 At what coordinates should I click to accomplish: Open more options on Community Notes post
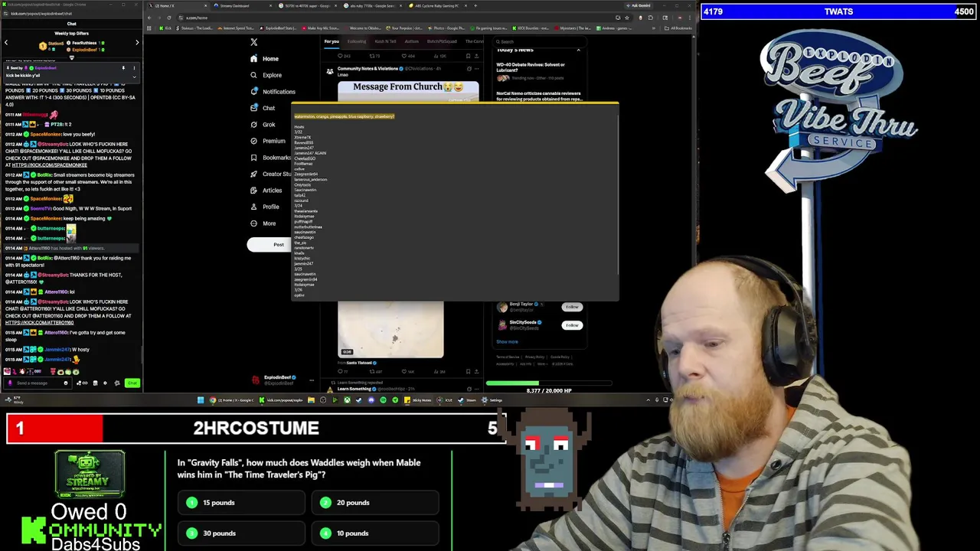click(x=477, y=69)
